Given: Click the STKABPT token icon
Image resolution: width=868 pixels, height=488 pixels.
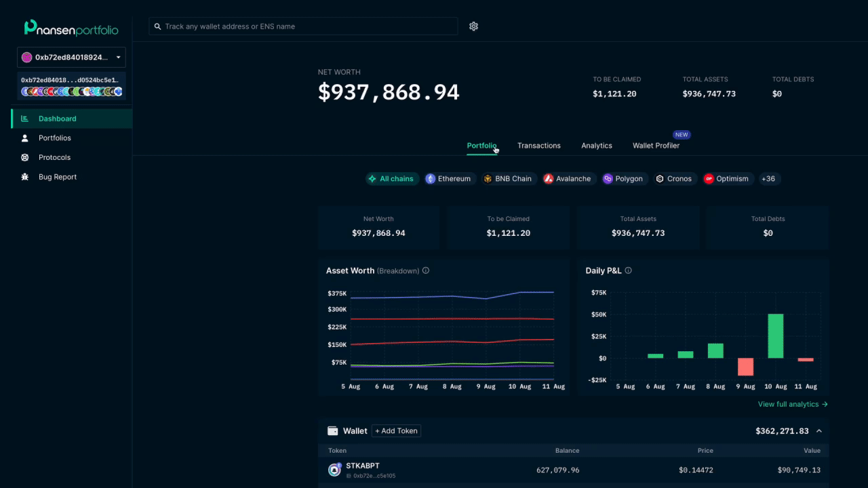Looking at the screenshot, I should 334,469.
